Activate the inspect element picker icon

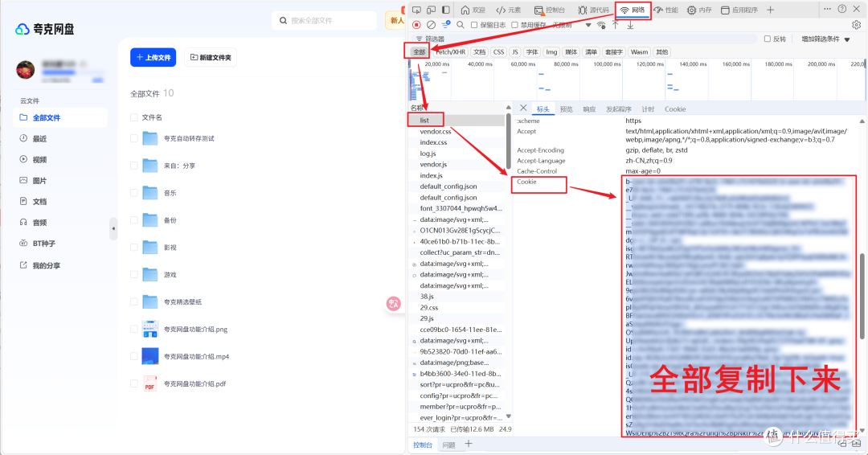[417, 10]
